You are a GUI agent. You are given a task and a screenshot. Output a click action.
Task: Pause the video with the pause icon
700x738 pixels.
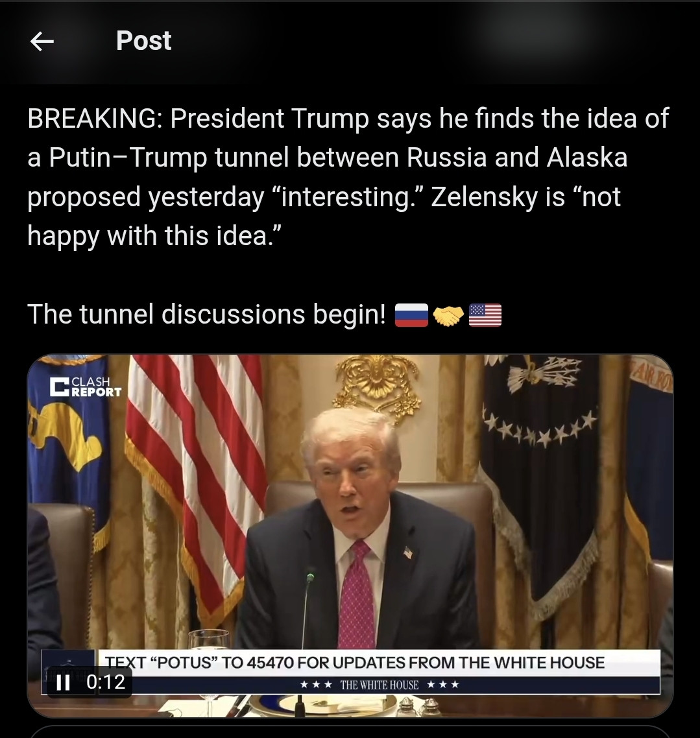tap(63, 682)
